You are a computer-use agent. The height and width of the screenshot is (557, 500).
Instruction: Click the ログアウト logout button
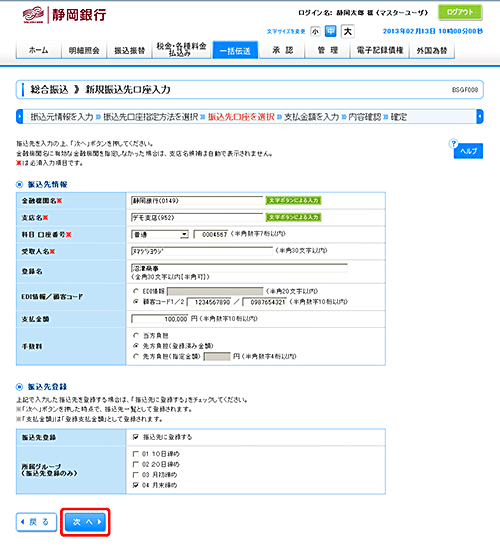(460, 12)
